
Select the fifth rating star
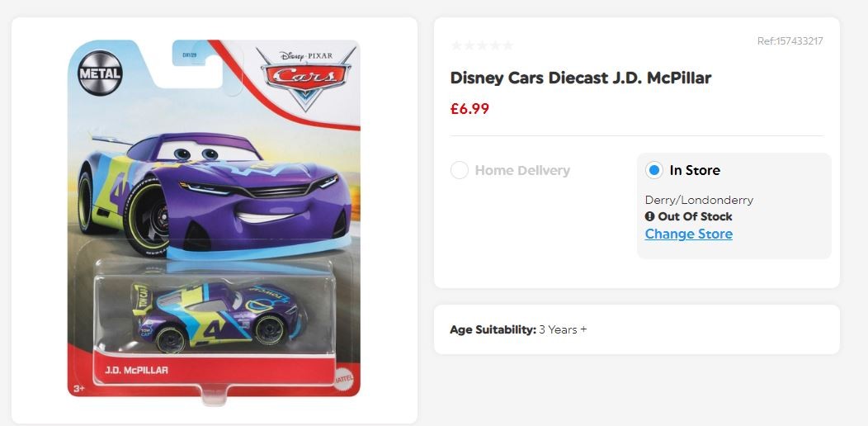507,45
